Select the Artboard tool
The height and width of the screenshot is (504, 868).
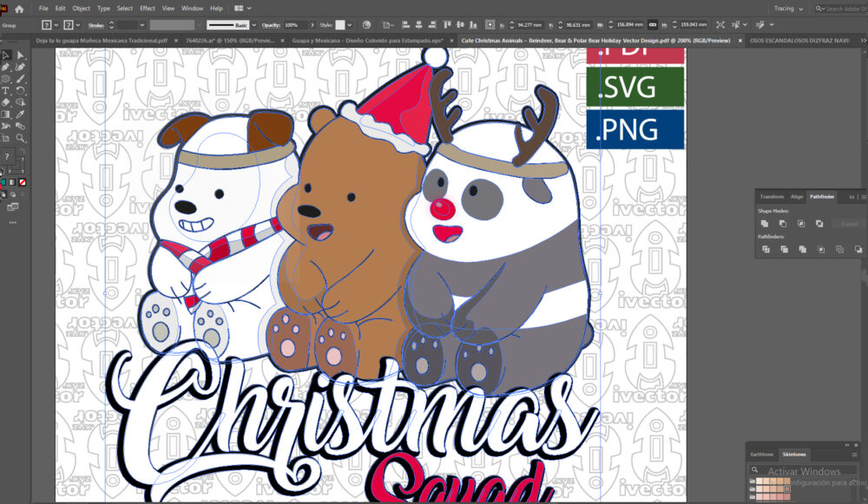coord(6,138)
